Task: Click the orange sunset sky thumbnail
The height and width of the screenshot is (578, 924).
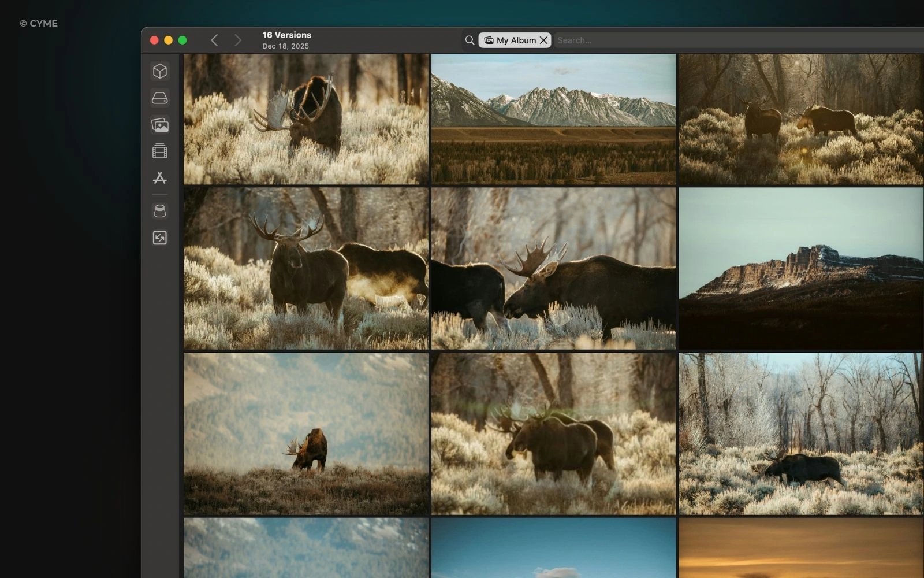Action: pyautogui.click(x=800, y=547)
